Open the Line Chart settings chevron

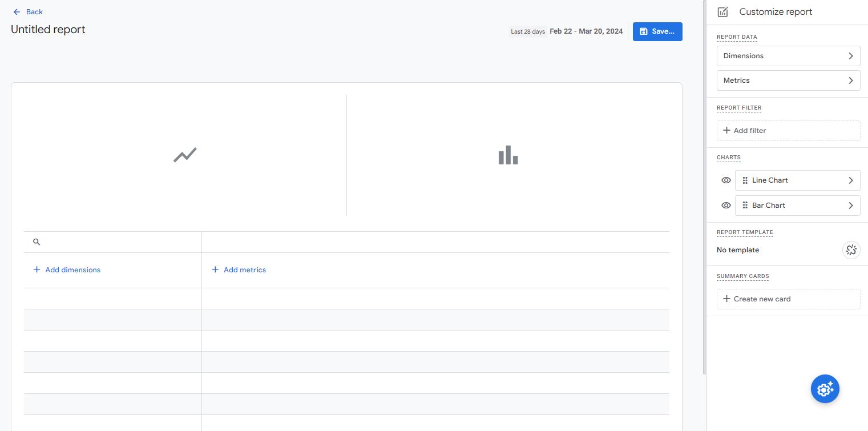pos(850,180)
